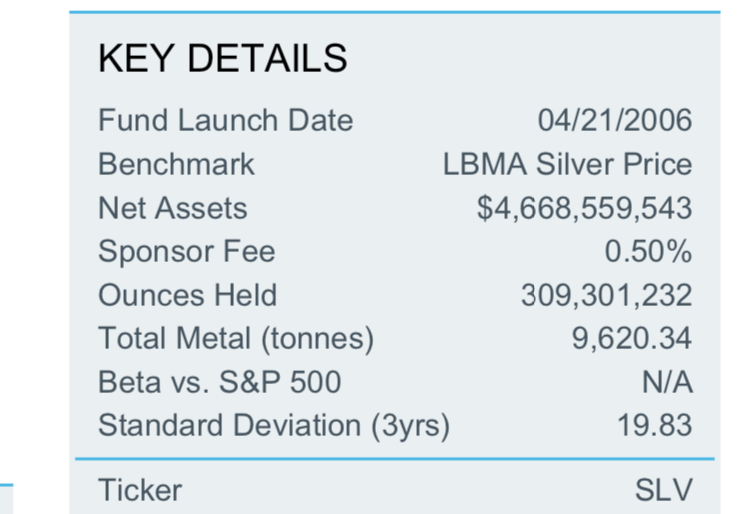Select the Standard Deviation (3yrs) label

pyautogui.click(x=274, y=425)
